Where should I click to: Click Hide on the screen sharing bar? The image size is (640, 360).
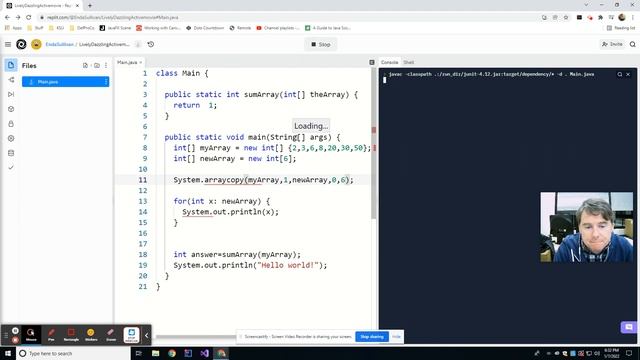[396, 337]
